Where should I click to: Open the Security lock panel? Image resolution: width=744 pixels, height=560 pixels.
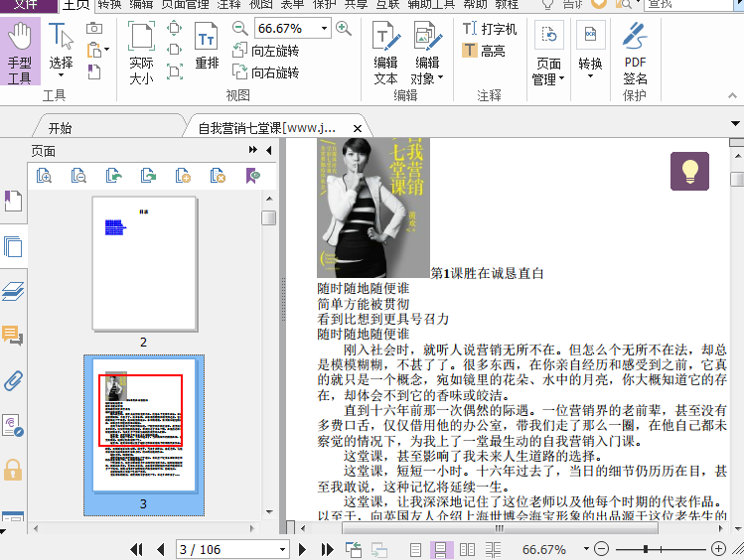13,470
